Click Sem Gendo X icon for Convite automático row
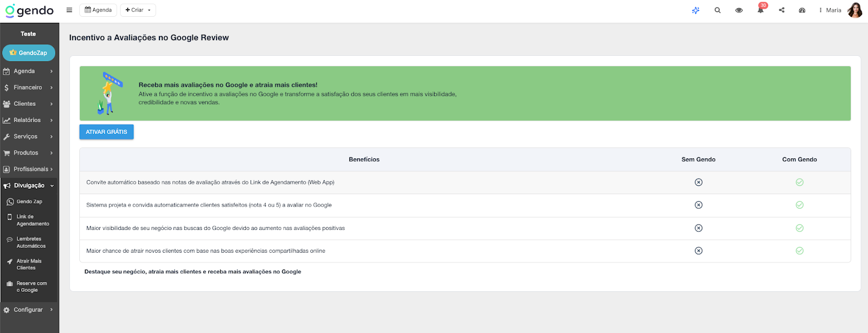The width and height of the screenshot is (868, 333). pyautogui.click(x=699, y=182)
